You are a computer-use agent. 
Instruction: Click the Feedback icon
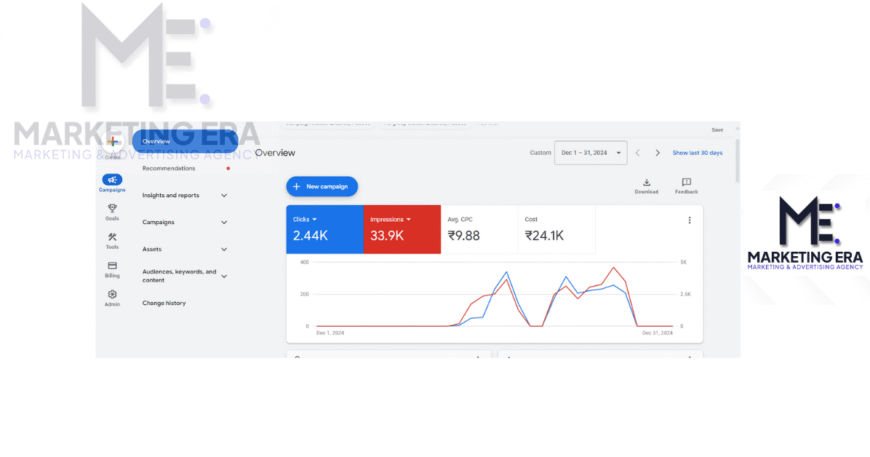tap(686, 183)
